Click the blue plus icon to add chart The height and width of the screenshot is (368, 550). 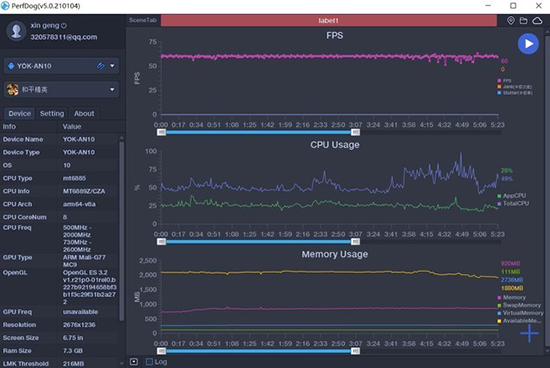pyautogui.click(x=529, y=333)
